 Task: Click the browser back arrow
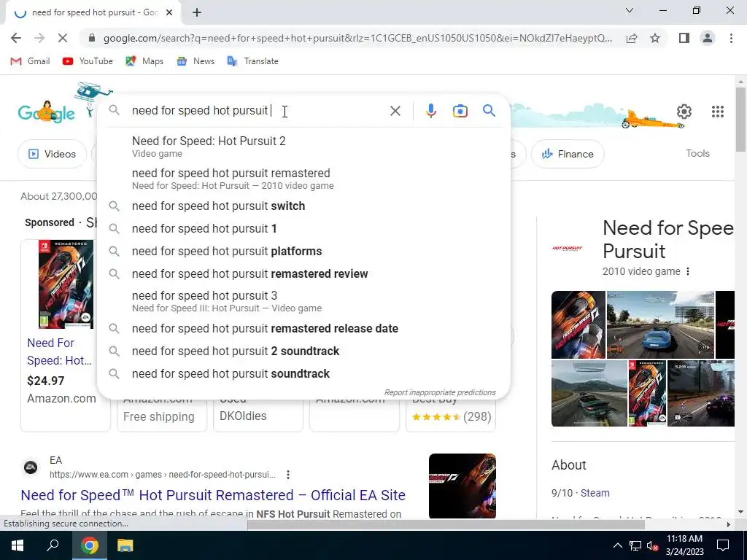(x=16, y=38)
